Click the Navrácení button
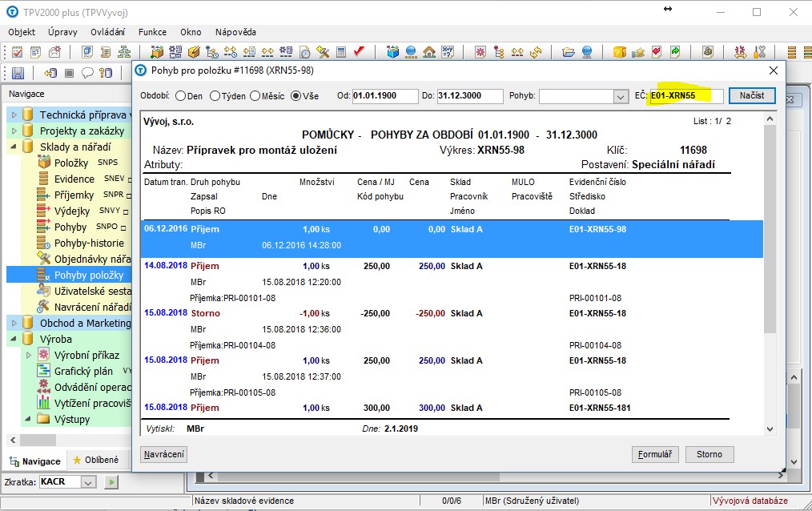The width and height of the screenshot is (812, 511). pyautogui.click(x=163, y=455)
